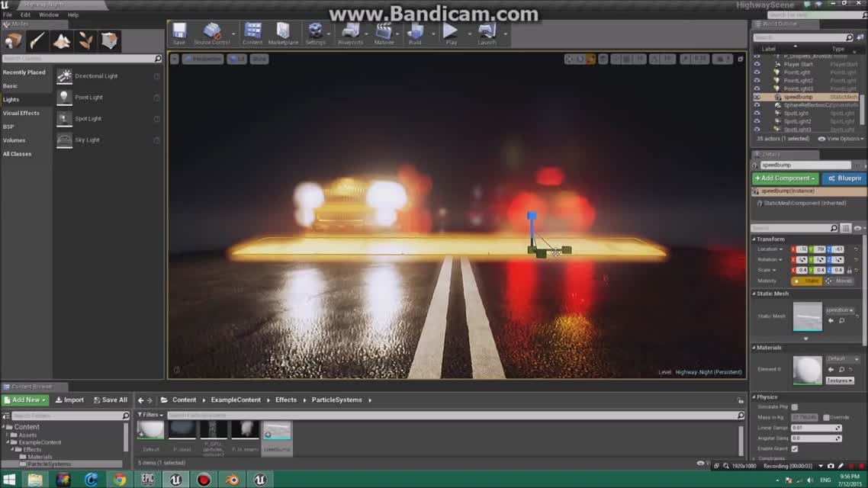Open the Textures dropdown under Materials
This screenshot has height=488, width=868.
click(840, 380)
